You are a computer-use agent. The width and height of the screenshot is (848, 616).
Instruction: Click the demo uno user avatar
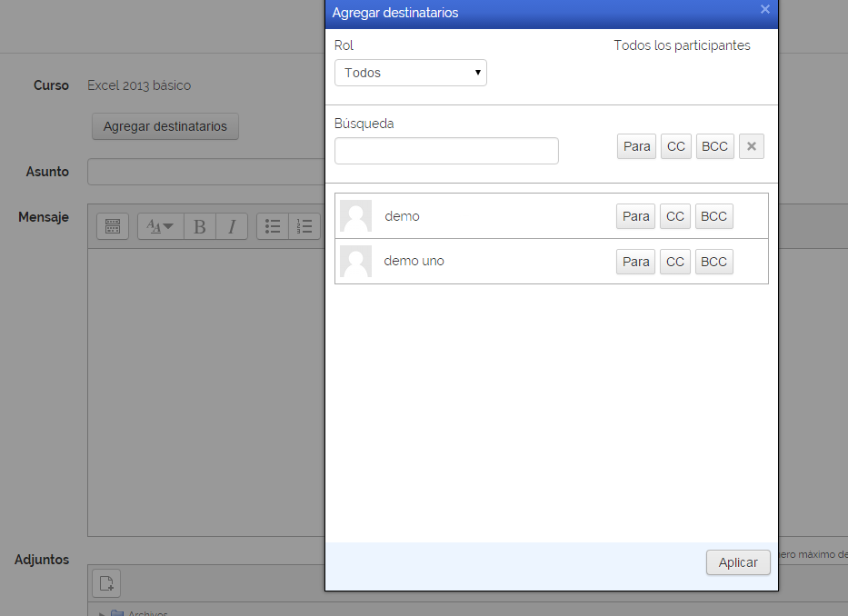coord(355,262)
